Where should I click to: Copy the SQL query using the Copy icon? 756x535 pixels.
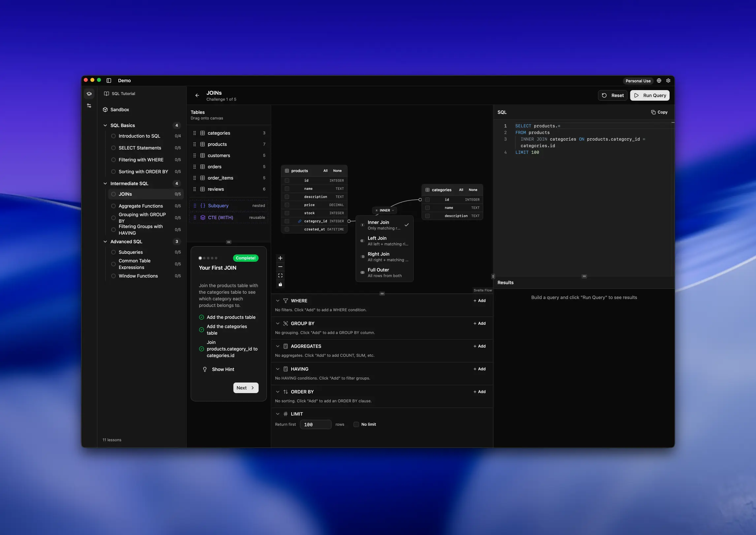[x=659, y=112]
